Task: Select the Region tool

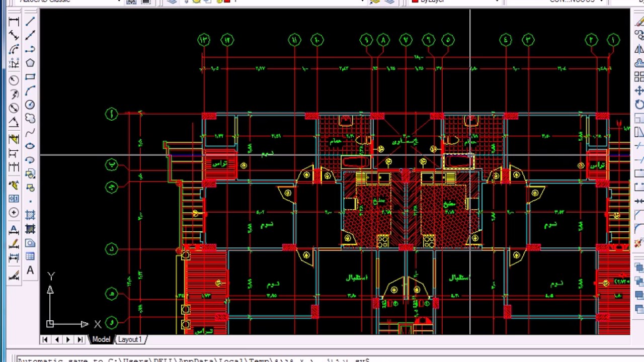Action: pyautogui.click(x=30, y=243)
